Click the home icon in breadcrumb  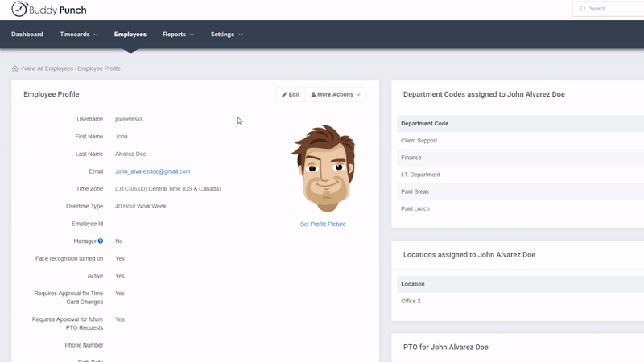[x=15, y=68]
